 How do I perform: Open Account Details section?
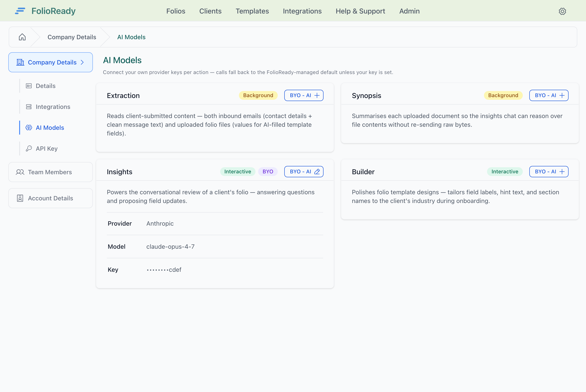(x=51, y=198)
